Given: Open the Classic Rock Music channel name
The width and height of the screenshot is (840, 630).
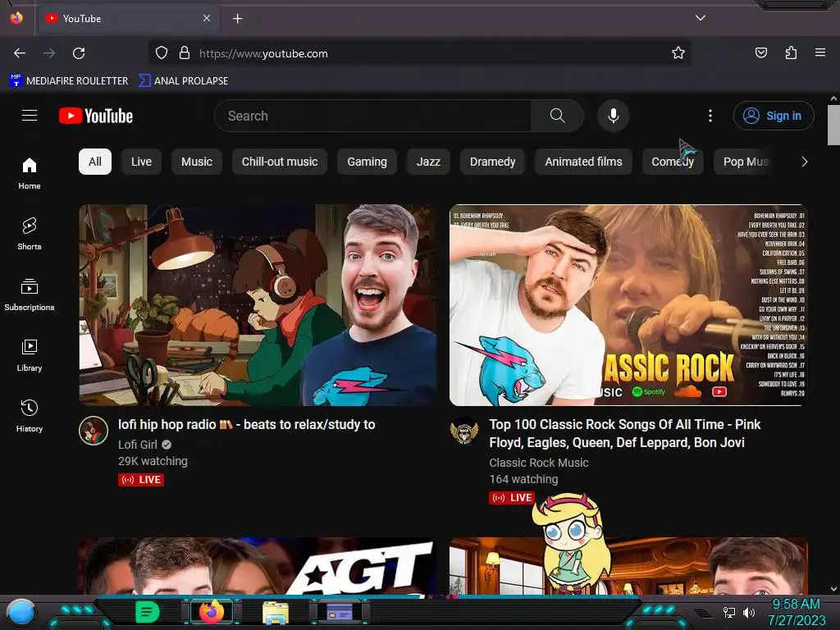Looking at the screenshot, I should click(x=539, y=463).
